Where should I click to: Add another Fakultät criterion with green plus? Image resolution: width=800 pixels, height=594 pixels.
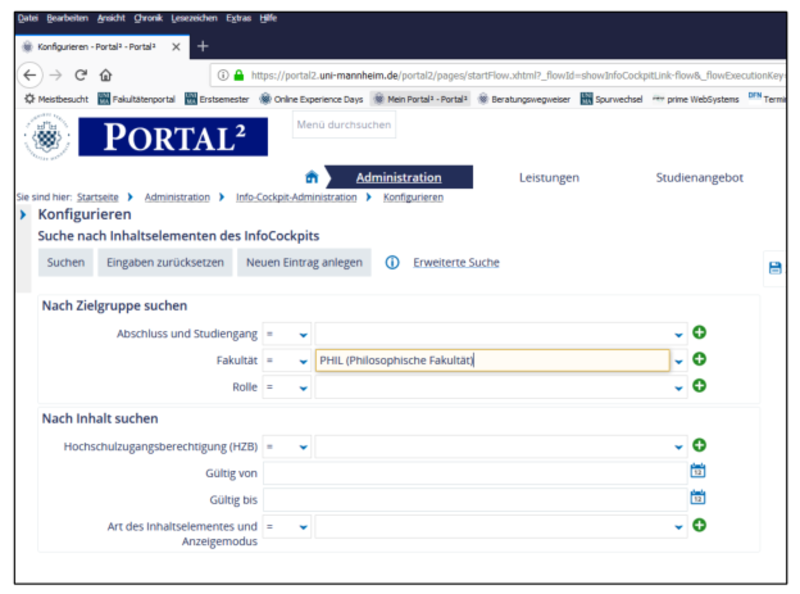click(699, 359)
